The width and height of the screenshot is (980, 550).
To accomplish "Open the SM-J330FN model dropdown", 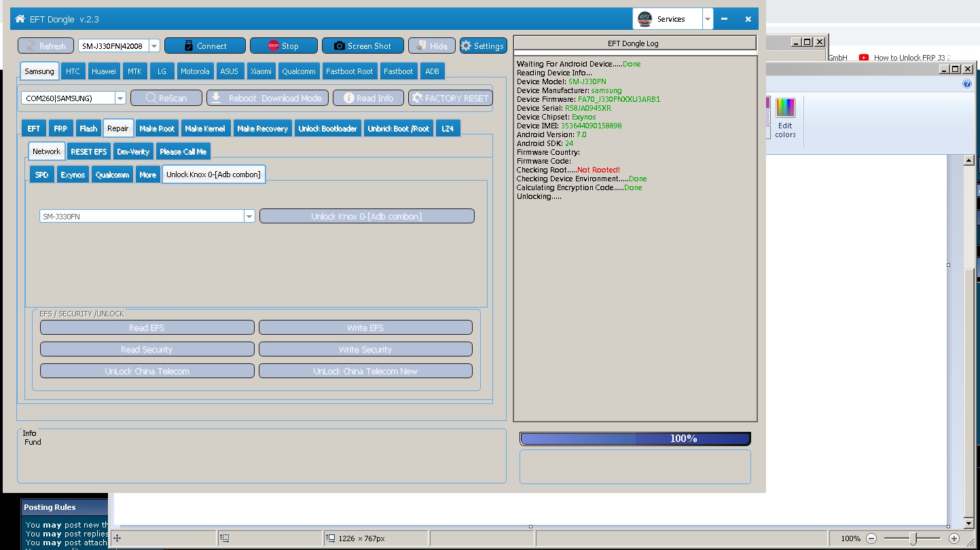I will point(249,217).
